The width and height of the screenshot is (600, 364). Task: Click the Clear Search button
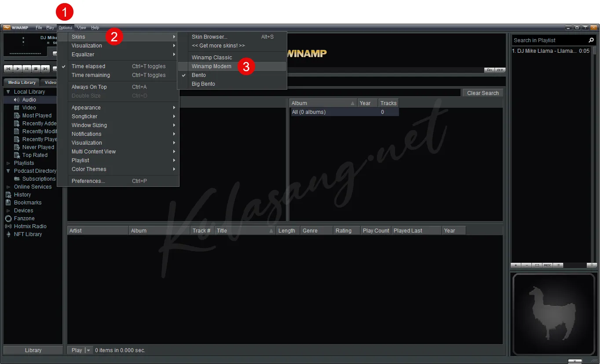click(483, 93)
